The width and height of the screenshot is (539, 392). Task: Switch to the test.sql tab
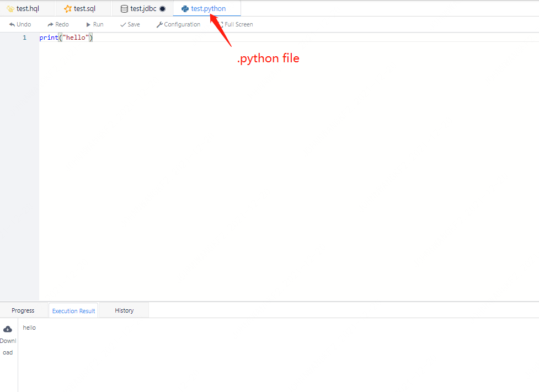pyautogui.click(x=84, y=9)
